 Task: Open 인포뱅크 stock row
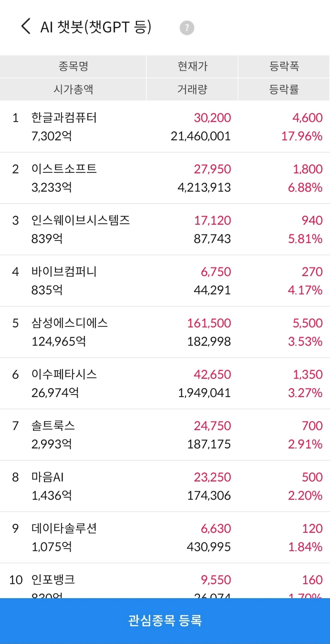tap(165, 581)
